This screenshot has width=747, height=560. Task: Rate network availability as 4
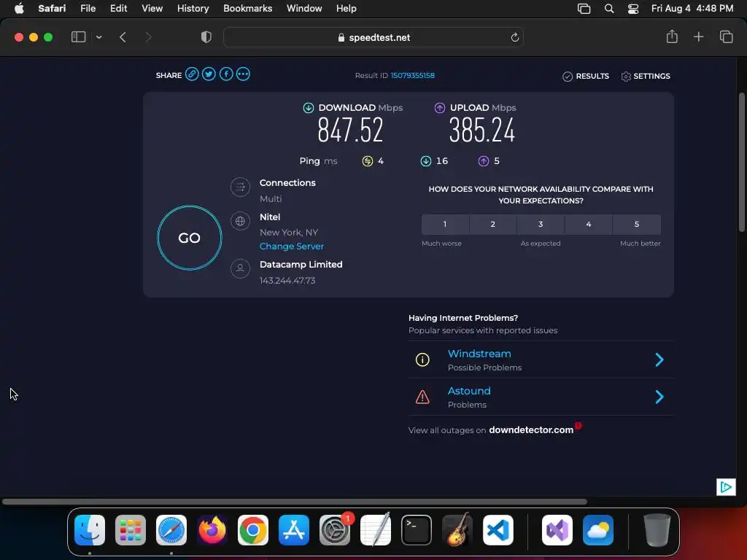click(x=589, y=225)
